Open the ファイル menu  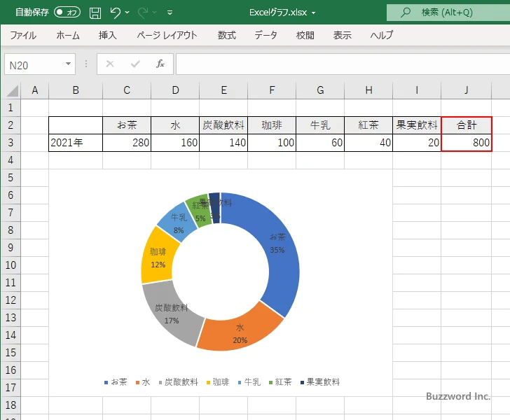click(x=23, y=35)
